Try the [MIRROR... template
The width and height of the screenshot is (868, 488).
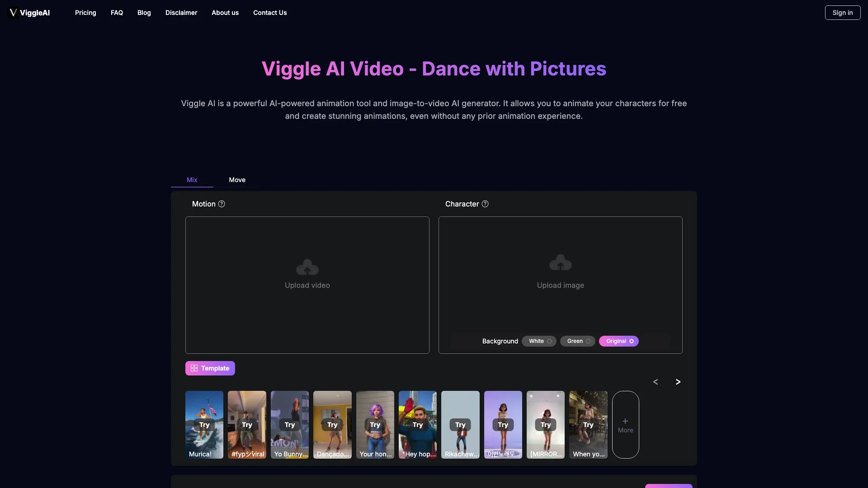click(x=546, y=425)
